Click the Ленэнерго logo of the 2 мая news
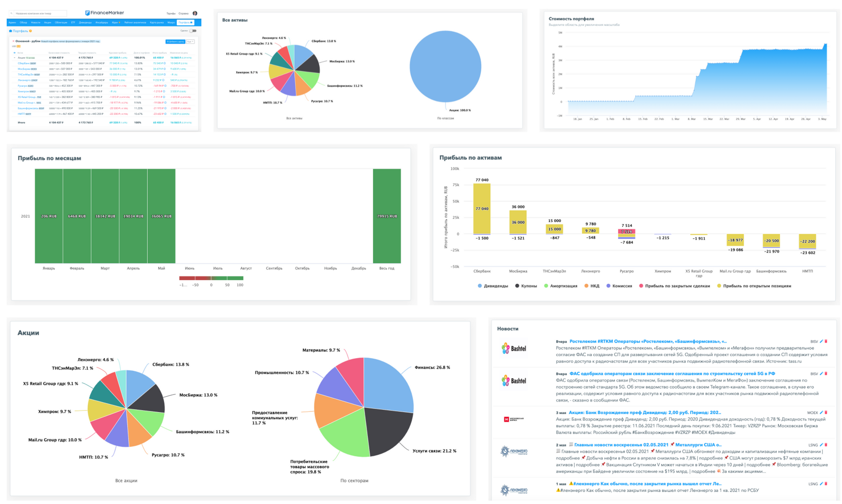Screen dimensions: 842x504 (x=514, y=451)
